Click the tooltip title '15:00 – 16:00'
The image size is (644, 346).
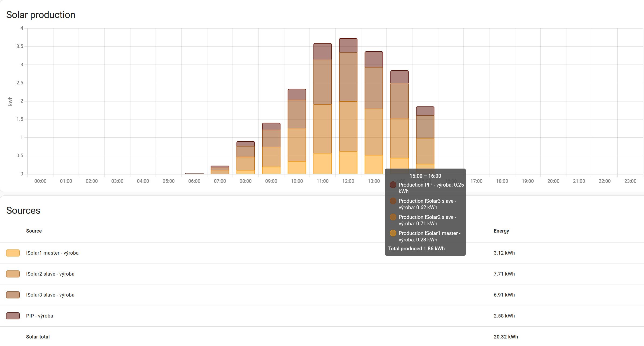pos(425,176)
